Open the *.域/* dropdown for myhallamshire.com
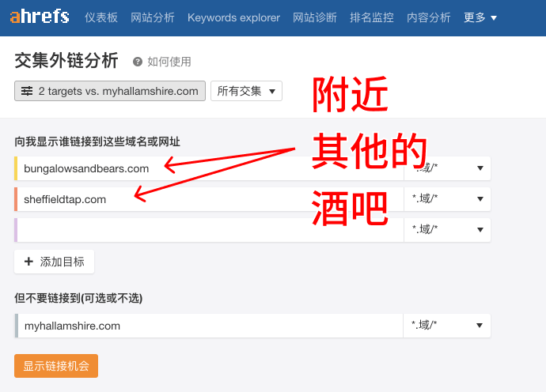Viewport: 546px width, 392px height. pos(447,326)
